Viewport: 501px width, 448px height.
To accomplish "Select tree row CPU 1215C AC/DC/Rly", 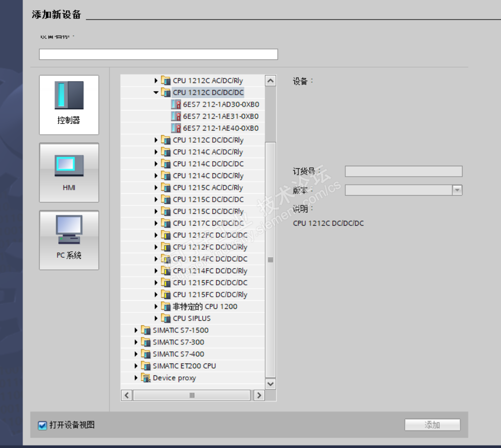I will (x=193, y=188).
